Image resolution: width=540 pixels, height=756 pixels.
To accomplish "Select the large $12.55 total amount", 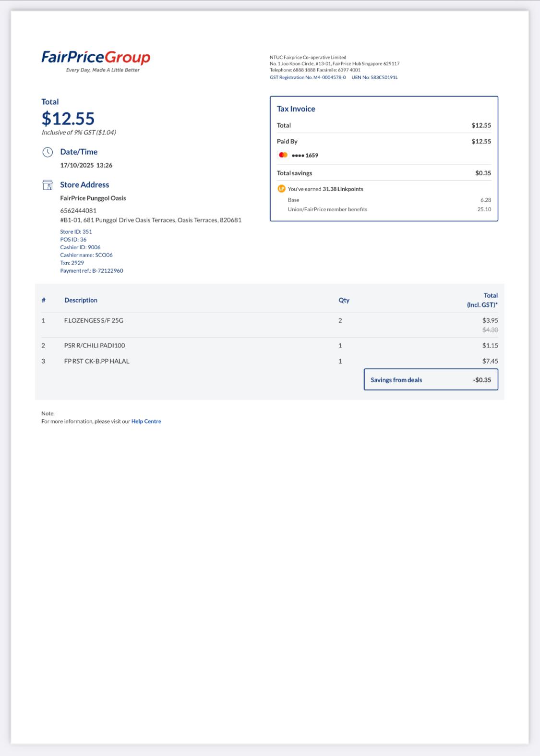I will tap(68, 118).
